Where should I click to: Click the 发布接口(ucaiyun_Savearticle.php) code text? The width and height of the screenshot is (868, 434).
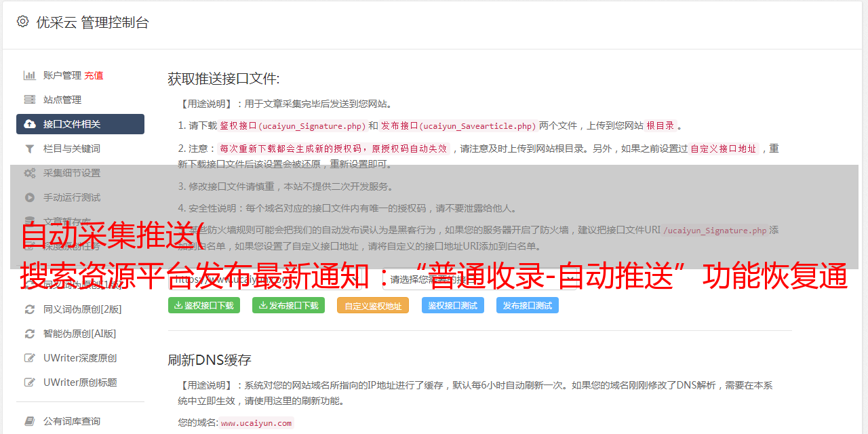[459, 126]
